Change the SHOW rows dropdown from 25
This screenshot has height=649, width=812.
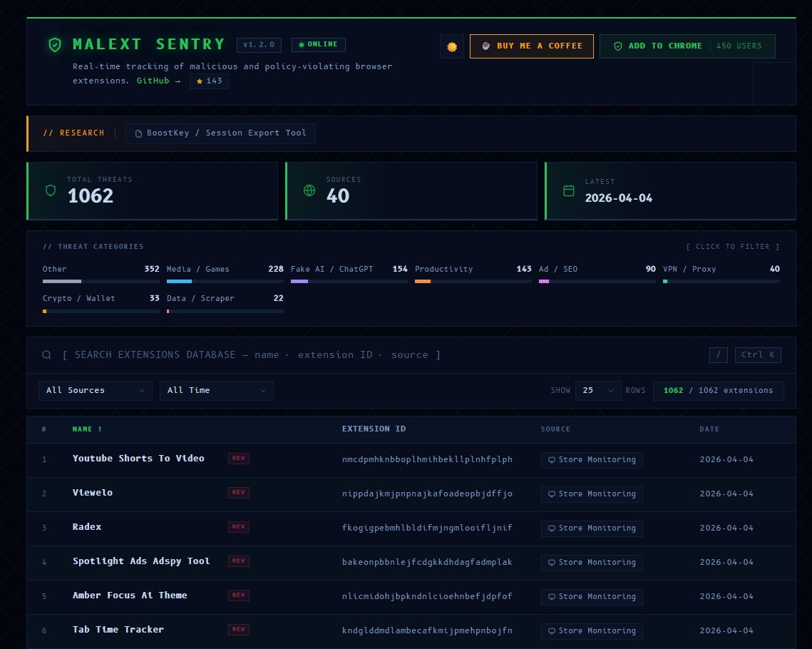(x=598, y=390)
